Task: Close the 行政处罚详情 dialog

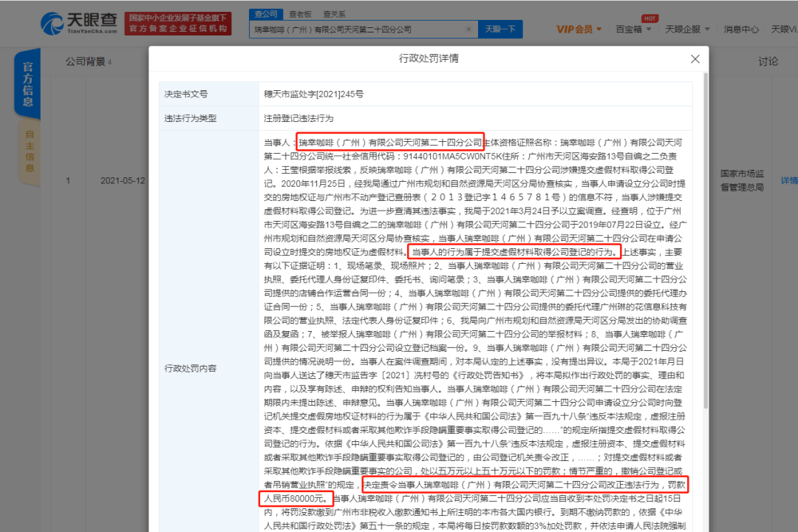Action: (x=695, y=59)
